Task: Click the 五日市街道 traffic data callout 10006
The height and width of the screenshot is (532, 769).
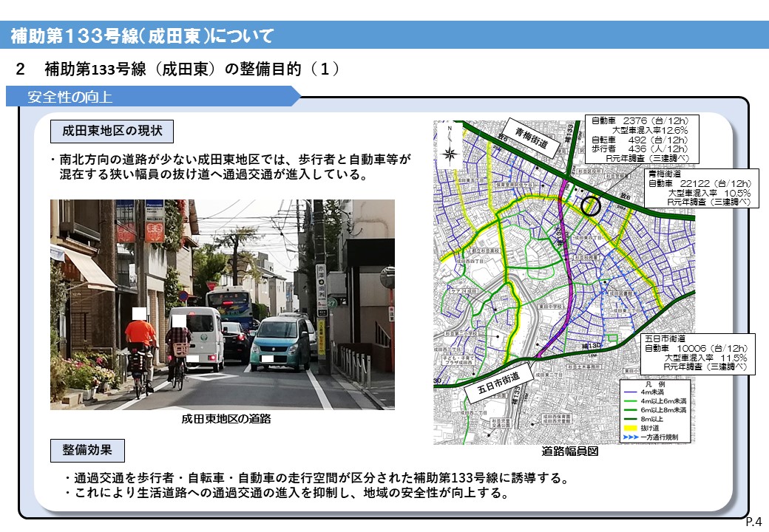Action: (695, 352)
